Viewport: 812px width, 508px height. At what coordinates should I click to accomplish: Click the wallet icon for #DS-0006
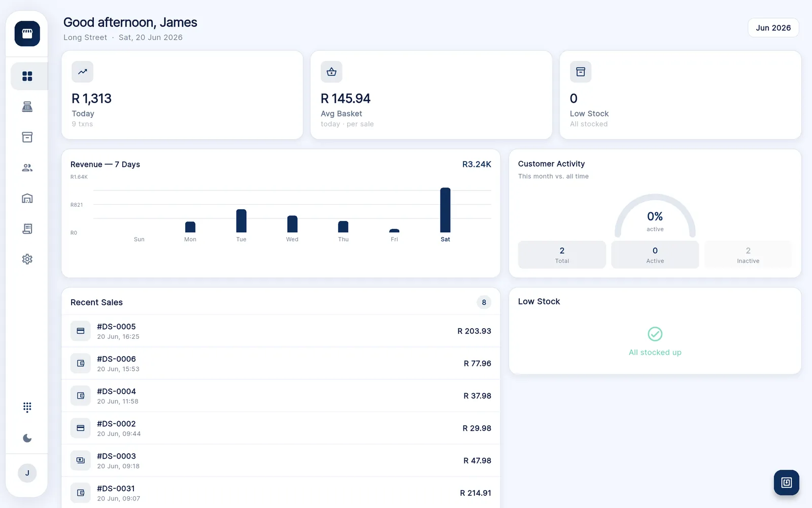tap(81, 363)
